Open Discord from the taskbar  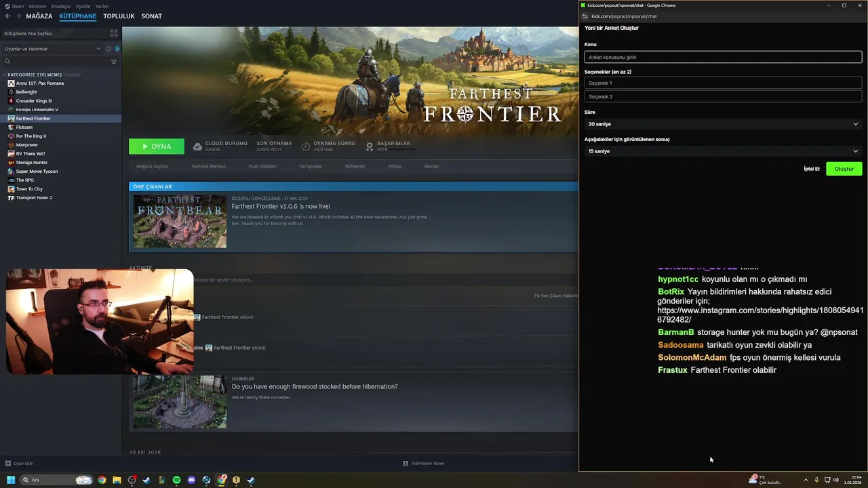pos(191,480)
